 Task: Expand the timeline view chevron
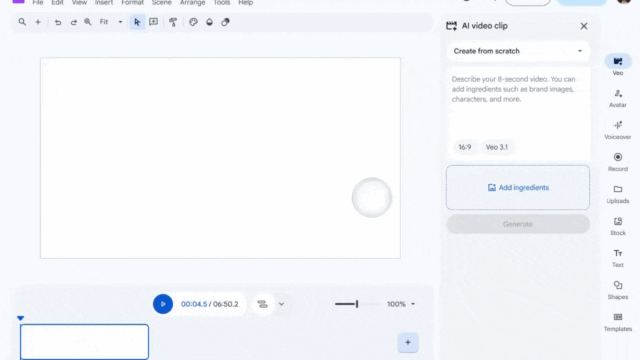(281, 304)
